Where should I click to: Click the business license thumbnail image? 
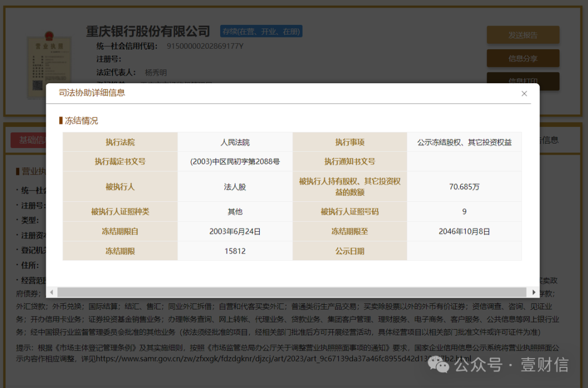click(50, 66)
